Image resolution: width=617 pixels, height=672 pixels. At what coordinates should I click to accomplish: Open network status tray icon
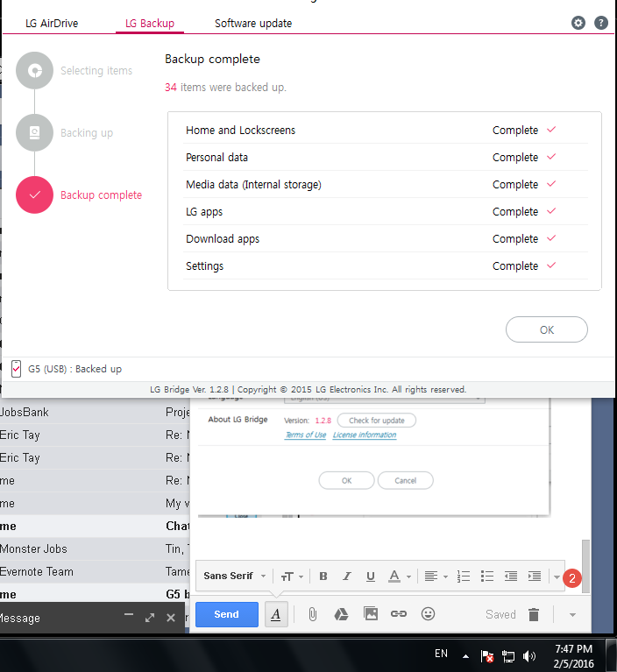click(508, 655)
